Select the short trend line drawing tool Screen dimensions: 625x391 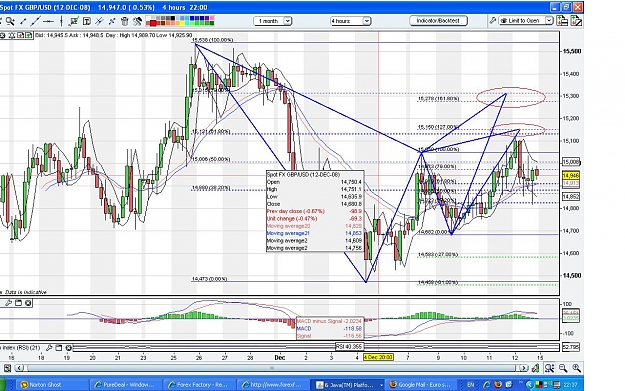click(24, 21)
